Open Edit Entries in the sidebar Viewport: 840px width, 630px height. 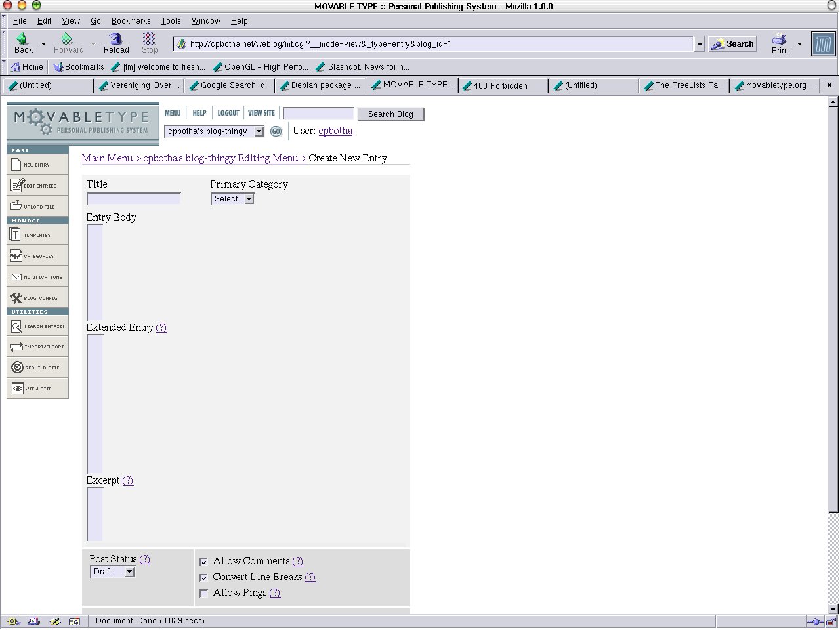pyautogui.click(x=37, y=186)
